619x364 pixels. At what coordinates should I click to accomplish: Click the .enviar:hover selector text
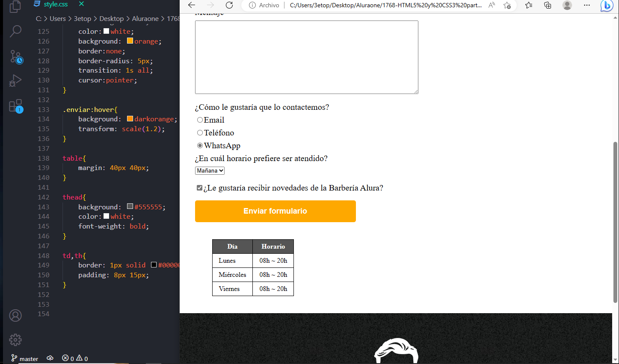[x=88, y=109]
